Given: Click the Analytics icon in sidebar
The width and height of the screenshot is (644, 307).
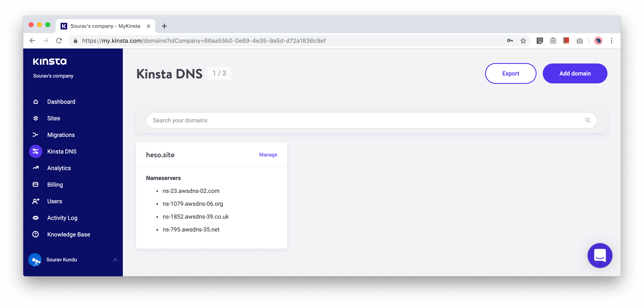Looking at the screenshot, I should point(36,168).
